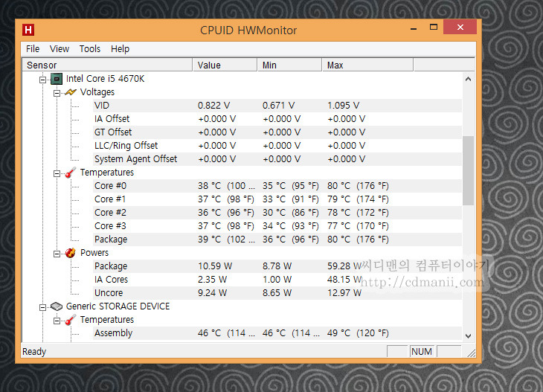The image size is (543, 392).
Task: Select the Core #1 temperature row
Action: pos(277,199)
